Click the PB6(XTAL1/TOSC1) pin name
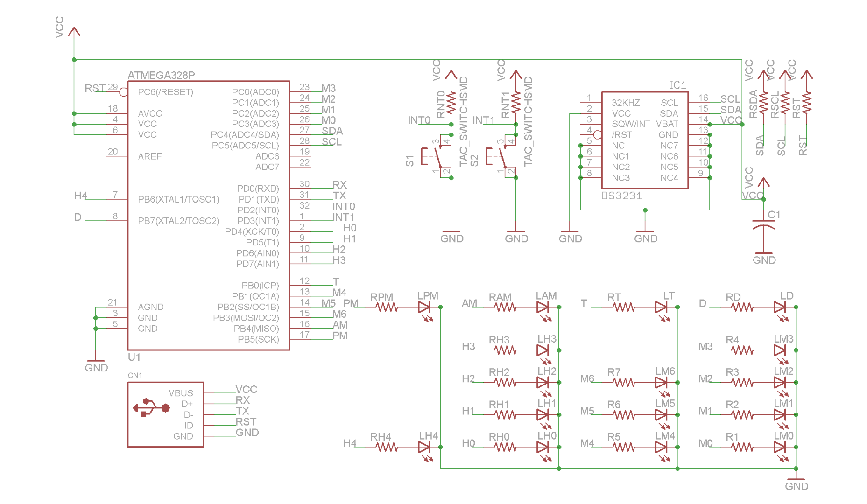The image size is (867, 504). pos(178,199)
